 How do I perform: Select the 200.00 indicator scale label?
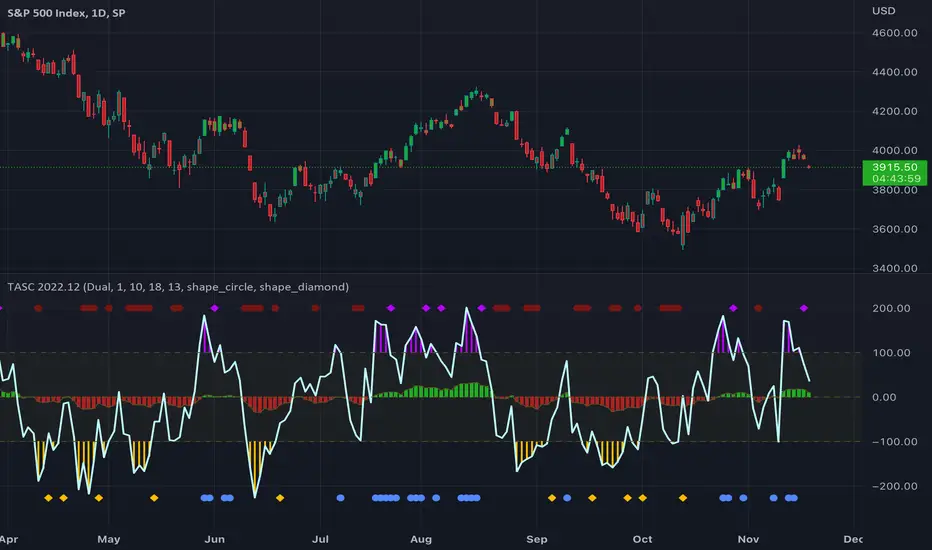891,308
